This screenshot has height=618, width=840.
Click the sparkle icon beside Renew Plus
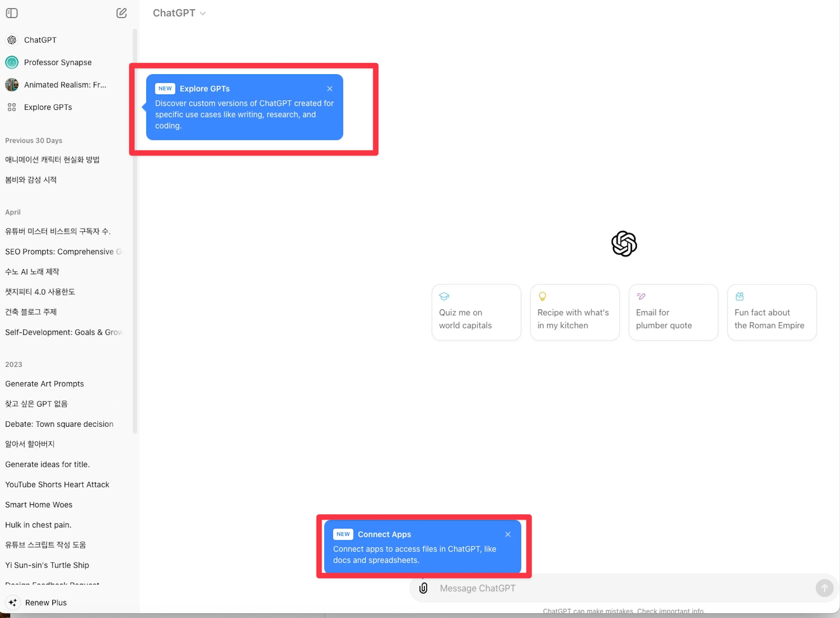tap(13, 603)
